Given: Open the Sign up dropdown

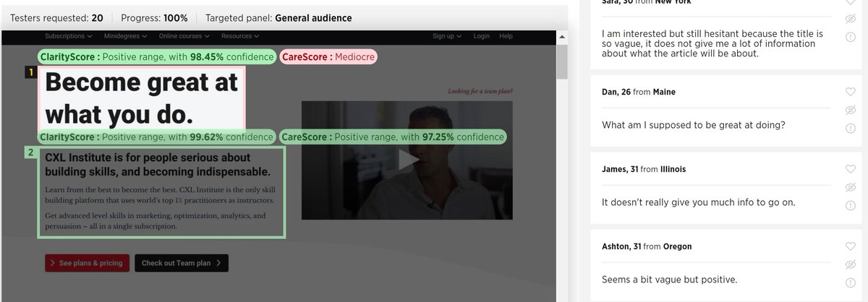Looking at the screenshot, I should tap(448, 36).
